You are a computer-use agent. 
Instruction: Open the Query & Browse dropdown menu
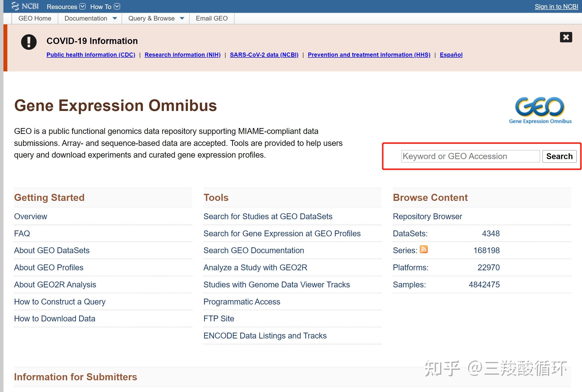pos(156,19)
